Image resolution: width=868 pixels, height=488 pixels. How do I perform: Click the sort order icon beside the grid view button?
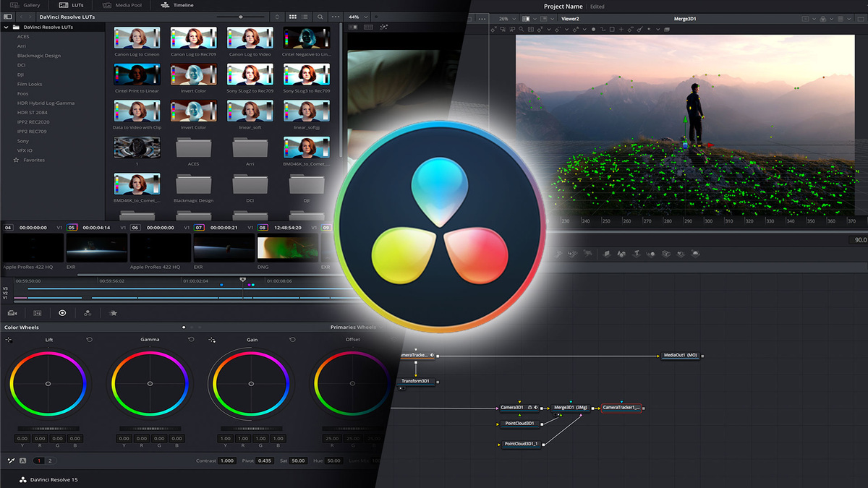point(276,16)
